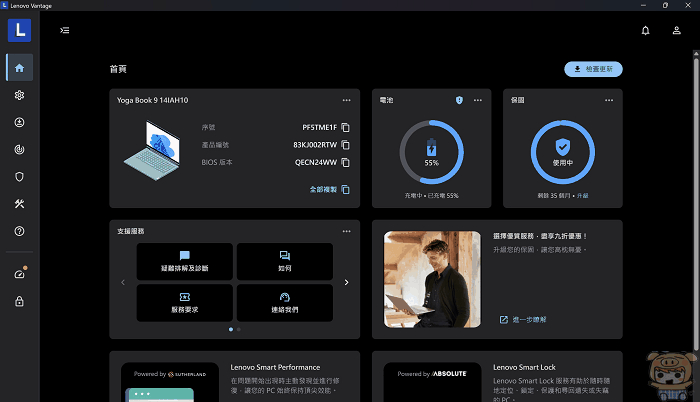Click the shield security icon in the sidebar

(x=19, y=177)
